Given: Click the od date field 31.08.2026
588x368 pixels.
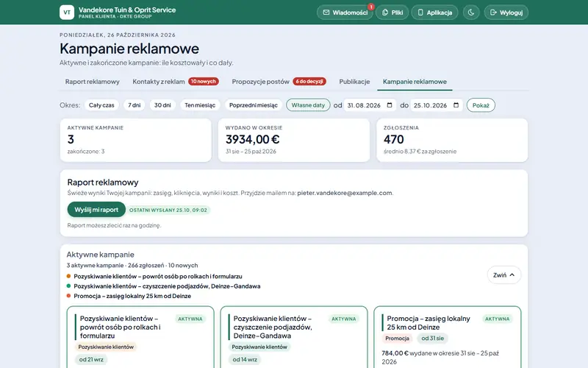Looking at the screenshot, I should pos(370,105).
